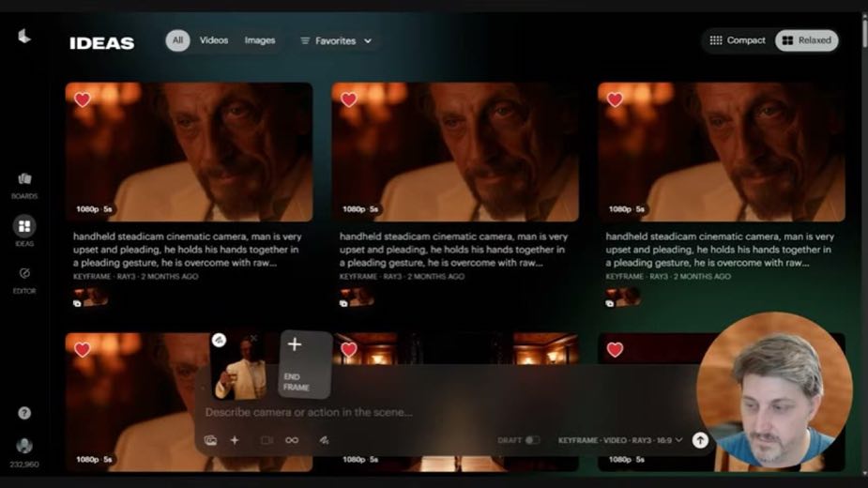Switch to Compact grid view
The height and width of the screenshot is (488, 868).
(738, 40)
